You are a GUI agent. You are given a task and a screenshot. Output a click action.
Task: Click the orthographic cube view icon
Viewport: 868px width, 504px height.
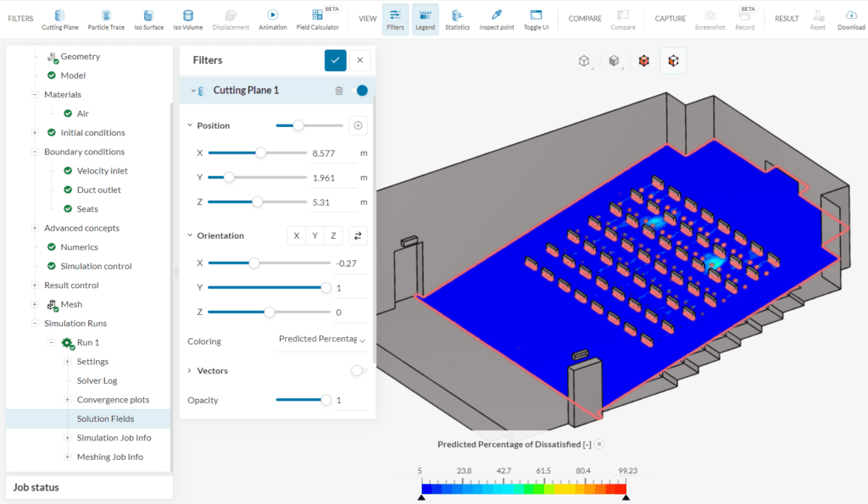click(x=582, y=60)
